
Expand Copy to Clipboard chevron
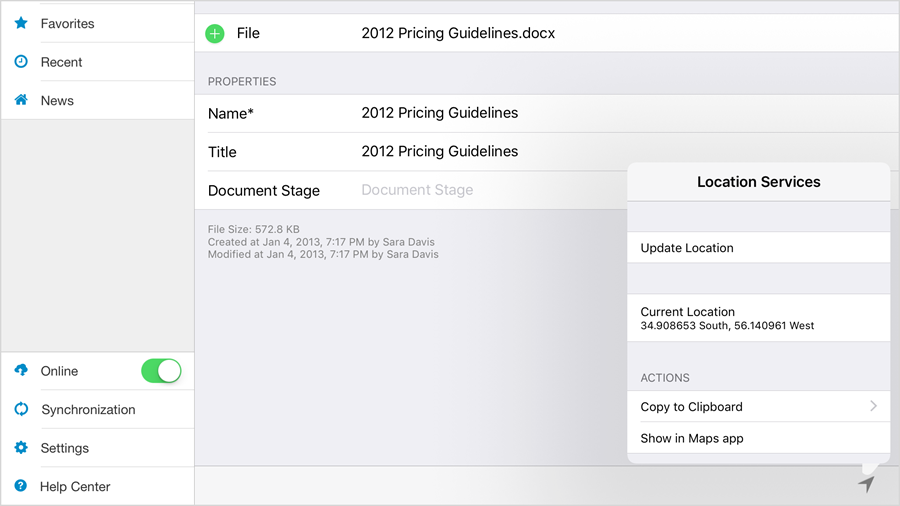pyautogui.click(x=873, y=406)
